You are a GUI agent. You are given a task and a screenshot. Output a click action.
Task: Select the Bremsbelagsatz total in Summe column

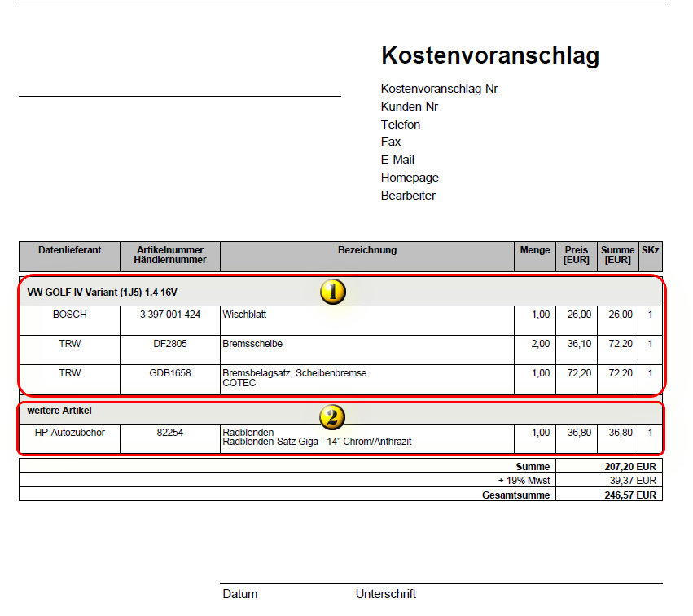click(x=621, y=373)
